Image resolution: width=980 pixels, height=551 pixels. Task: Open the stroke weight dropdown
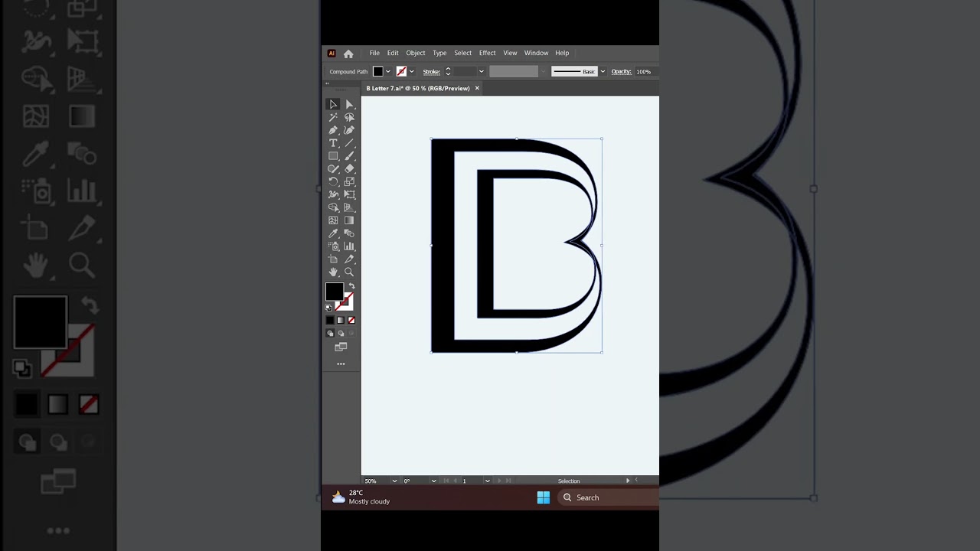(482, 71)
